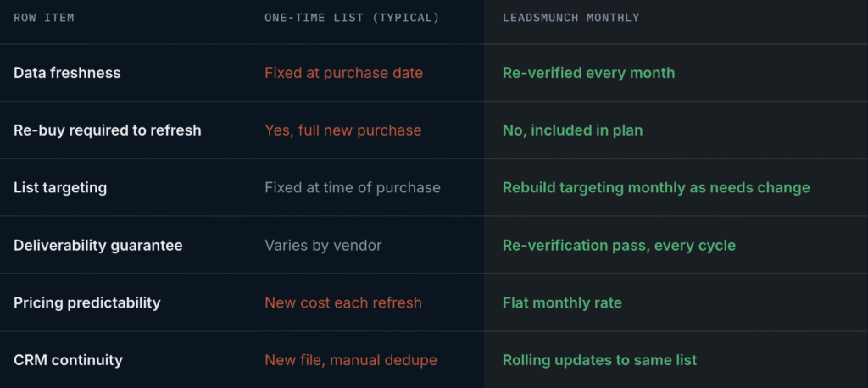Select 'Re-buy required to refresh' row label

108,130
